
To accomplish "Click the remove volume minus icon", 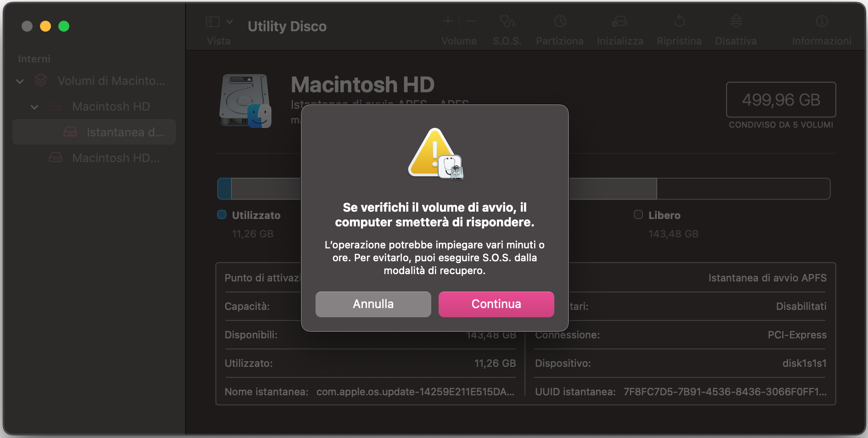I will [471, 22].
